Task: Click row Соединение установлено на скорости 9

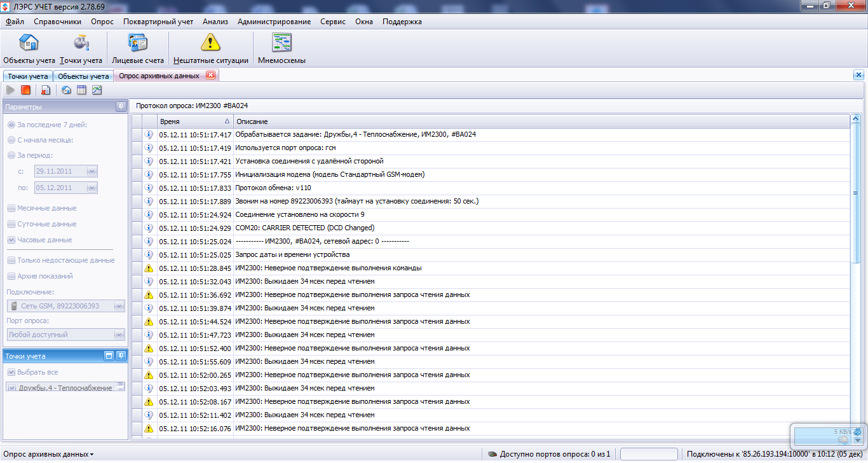Action: pos(491,214)
